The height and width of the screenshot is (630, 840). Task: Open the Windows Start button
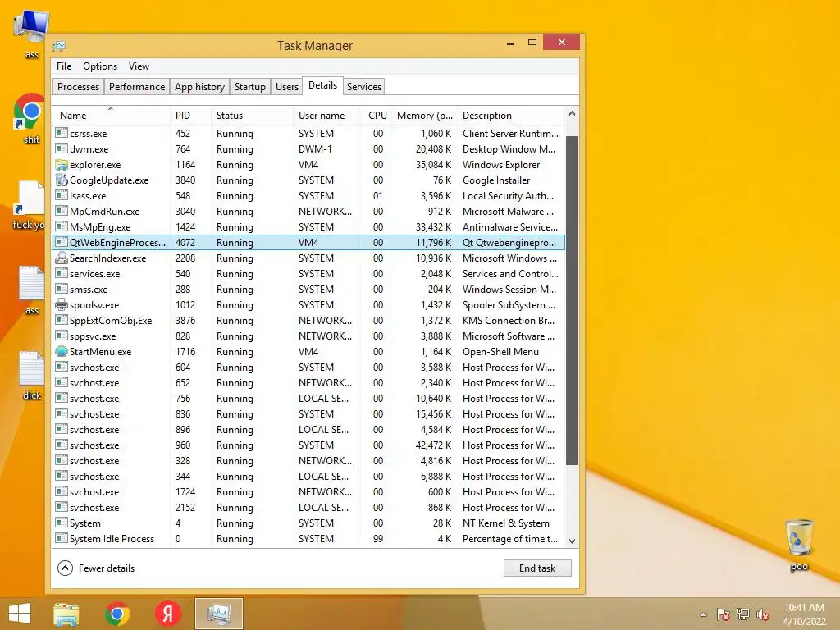coord(20,614)
